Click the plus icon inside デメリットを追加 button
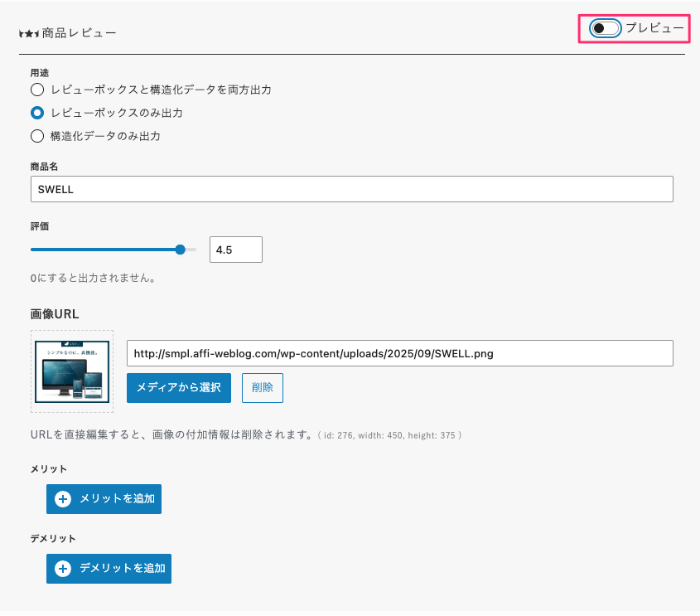Viewport: 700px width, 616px height. pyautogui.click(x=61, y=569)
